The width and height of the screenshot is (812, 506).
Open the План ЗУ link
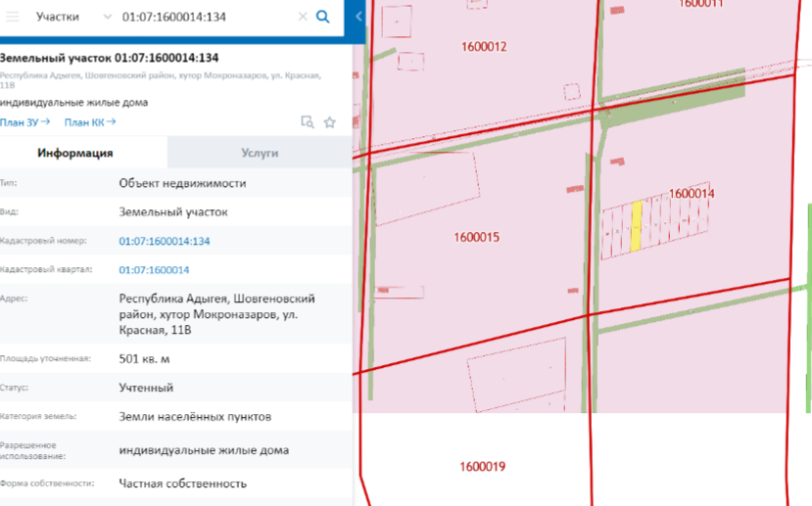pos(24,122)
